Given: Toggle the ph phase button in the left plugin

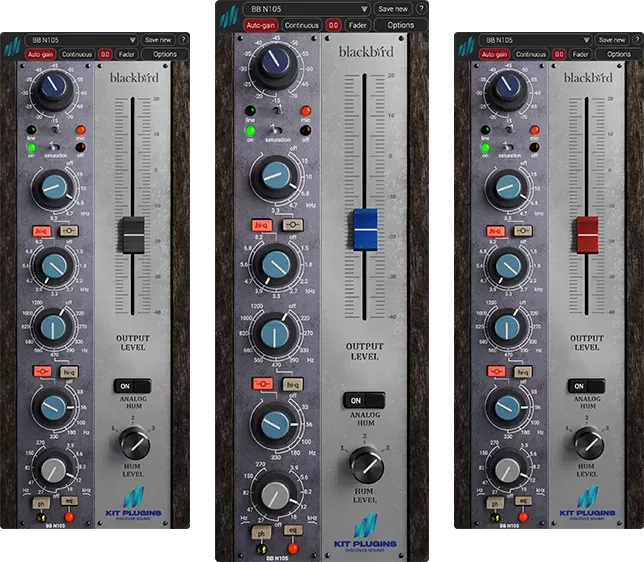Looking at the screenshot, I should point(41,503).
